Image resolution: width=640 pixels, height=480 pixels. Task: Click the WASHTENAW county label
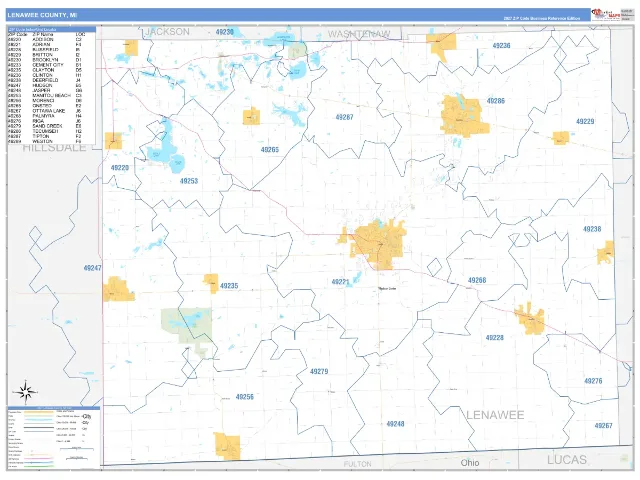(359, 34)
